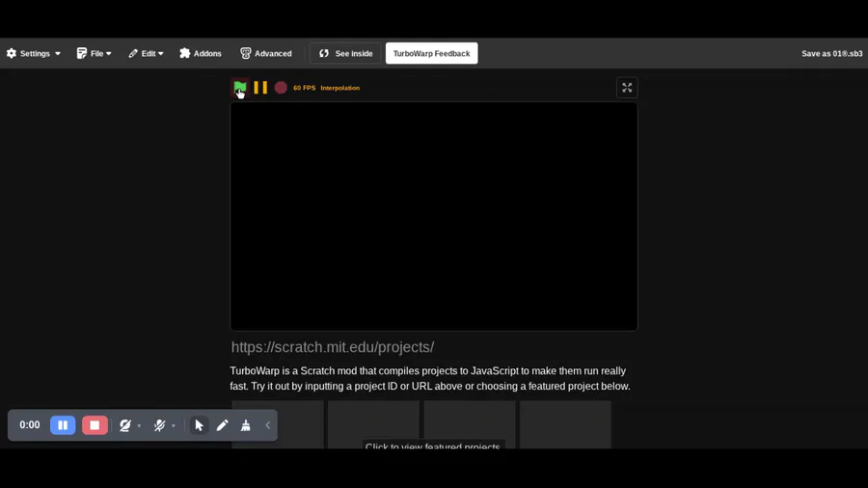Collapse the recorder toolbar chevron
868x488 pixels.
[268, 425]
